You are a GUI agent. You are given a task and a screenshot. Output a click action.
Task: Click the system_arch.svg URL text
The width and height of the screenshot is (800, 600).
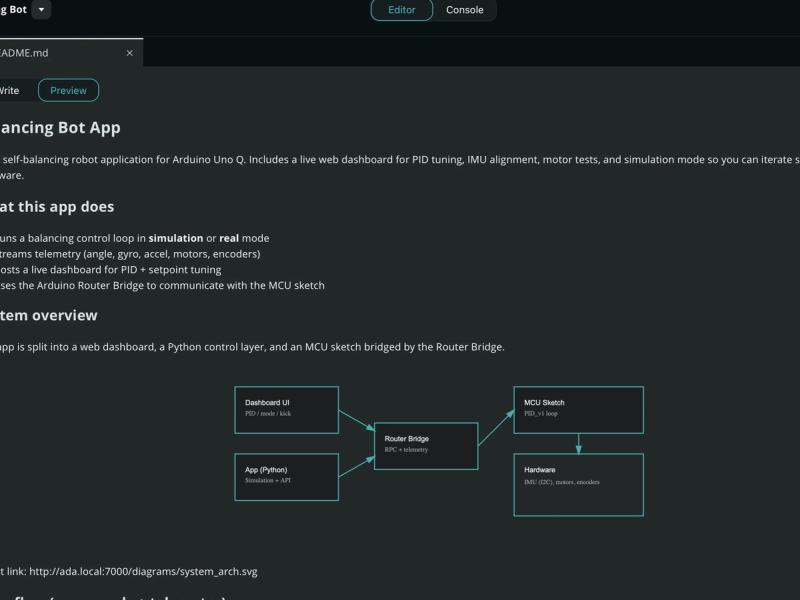[143, 571]
